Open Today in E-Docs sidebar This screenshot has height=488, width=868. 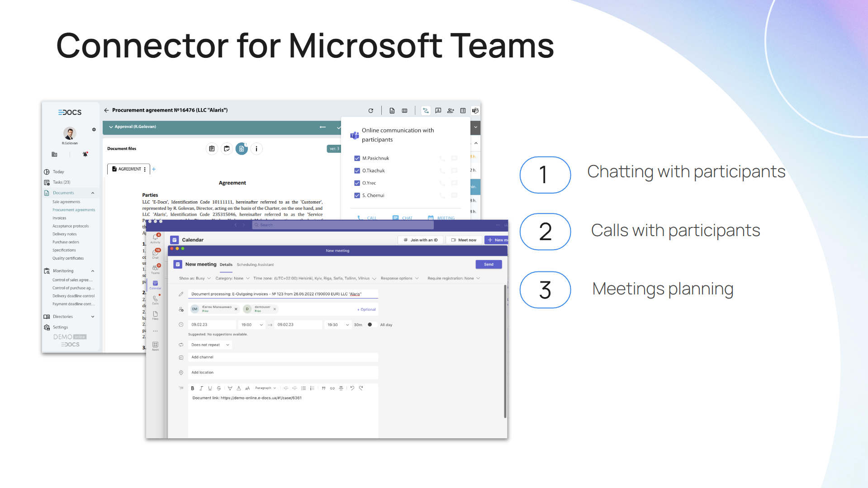(58, 172)
